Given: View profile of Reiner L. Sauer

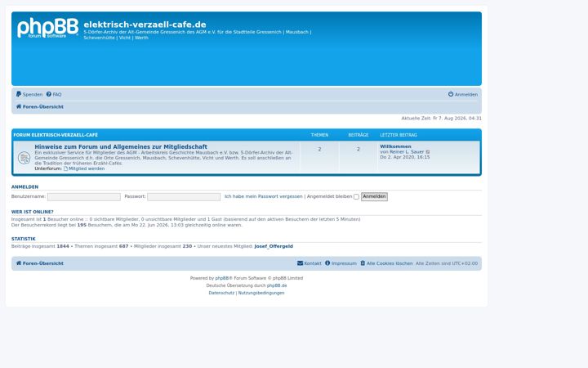Looking at the screenshot, I should 407,152.
